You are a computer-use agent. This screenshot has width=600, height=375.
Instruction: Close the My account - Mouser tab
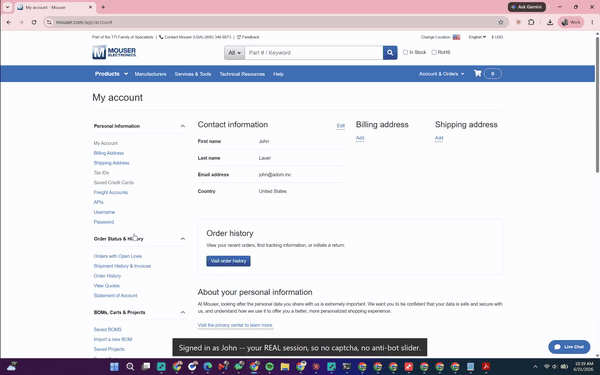91,7
